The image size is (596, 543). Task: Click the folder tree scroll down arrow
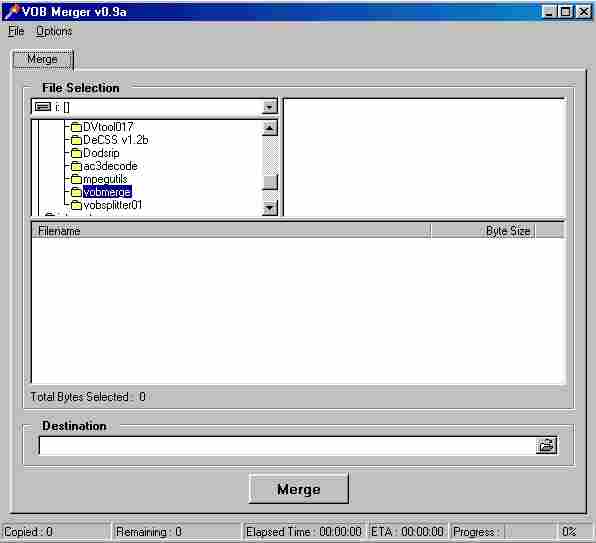point(270,208)
